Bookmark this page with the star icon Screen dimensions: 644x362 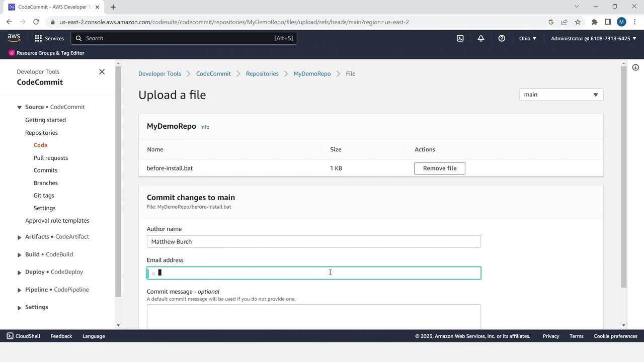coord(578,22)
